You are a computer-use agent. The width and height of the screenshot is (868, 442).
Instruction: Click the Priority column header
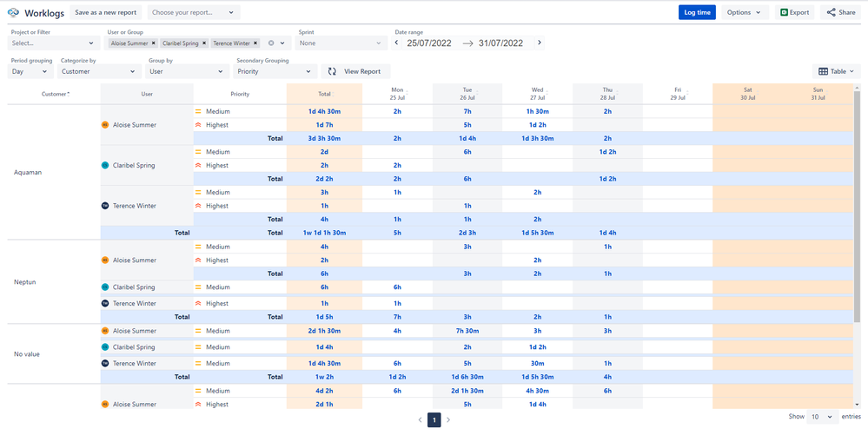click(x=240, y=94)
